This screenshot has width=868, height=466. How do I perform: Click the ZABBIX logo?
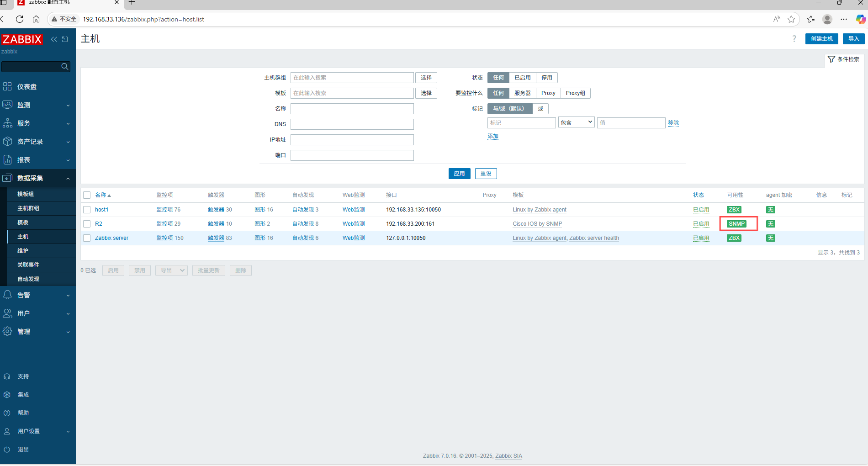22,39
